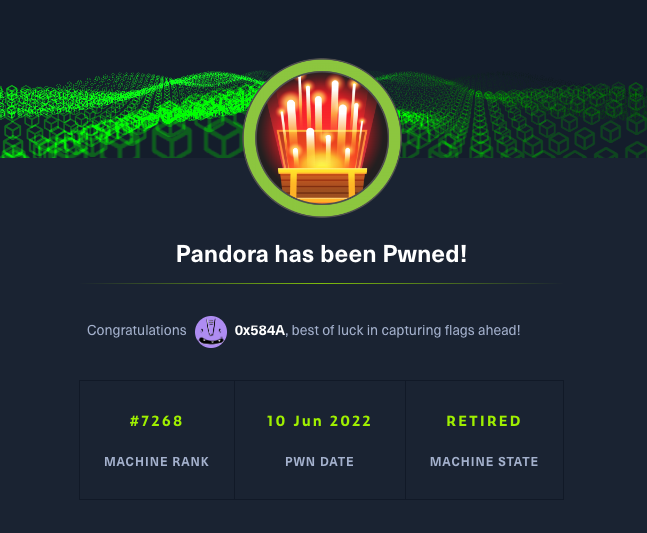Select the "flags ahead!" text

pos(485,331)
